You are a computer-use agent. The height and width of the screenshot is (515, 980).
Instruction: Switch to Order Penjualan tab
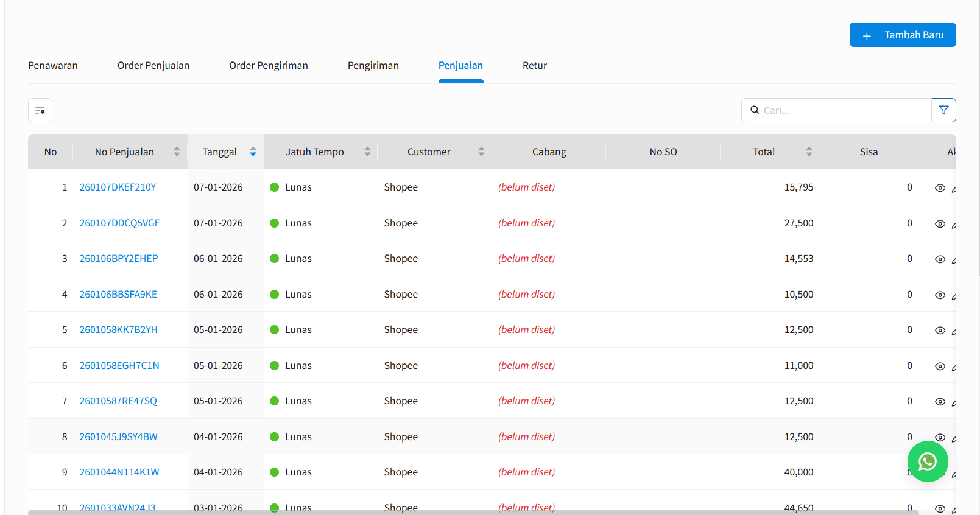[x=153, y=66]
